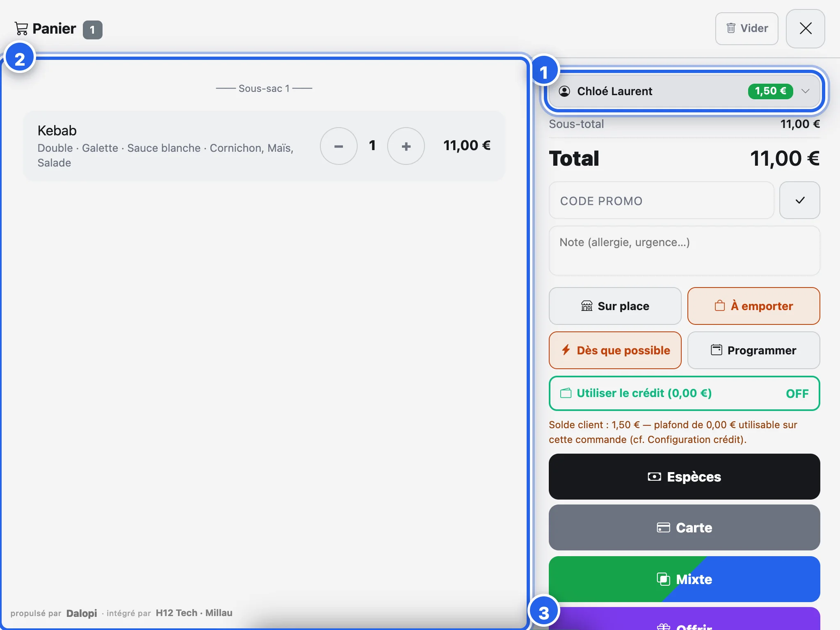
Task: Click the Kebab quantity value 1
Action: (372, 145)
